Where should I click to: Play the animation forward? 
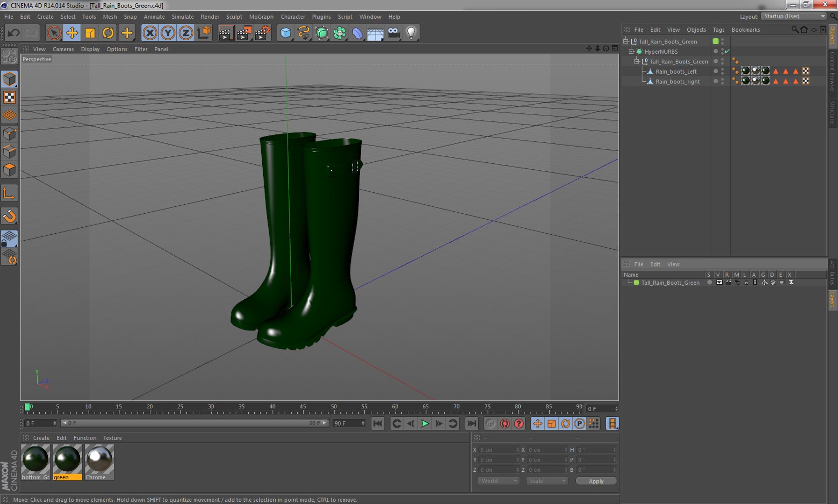(425, 423)
